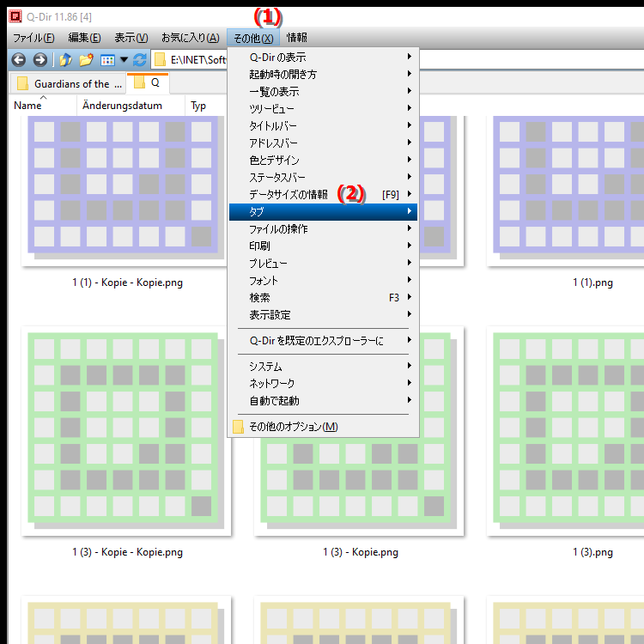Click その他のオプション(M) menu entry

click(x=323, y=427)
